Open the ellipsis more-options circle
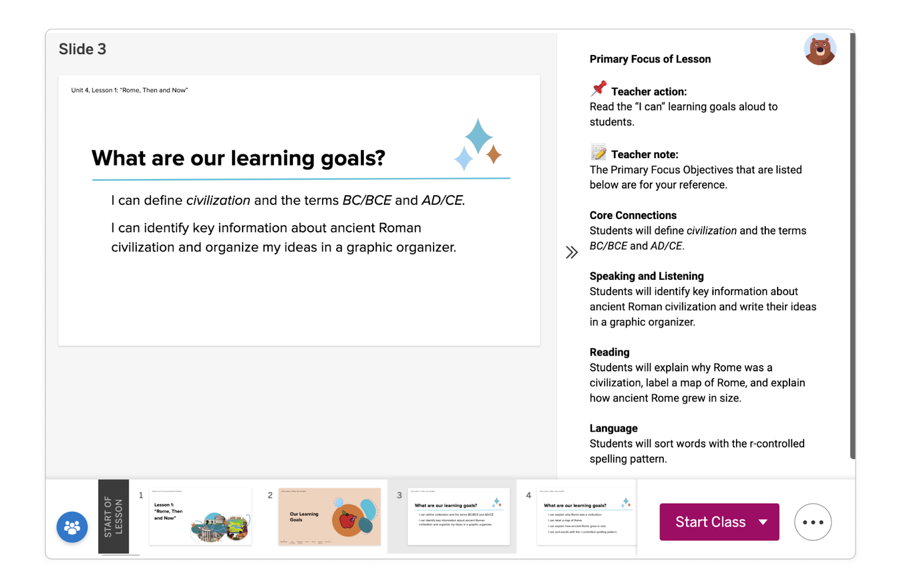 point(813,522)
